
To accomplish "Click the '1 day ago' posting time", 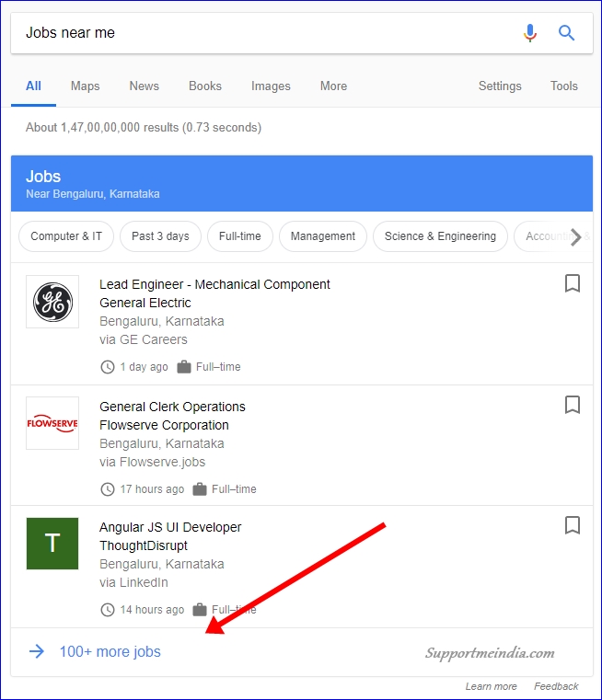I will point(144,367).
